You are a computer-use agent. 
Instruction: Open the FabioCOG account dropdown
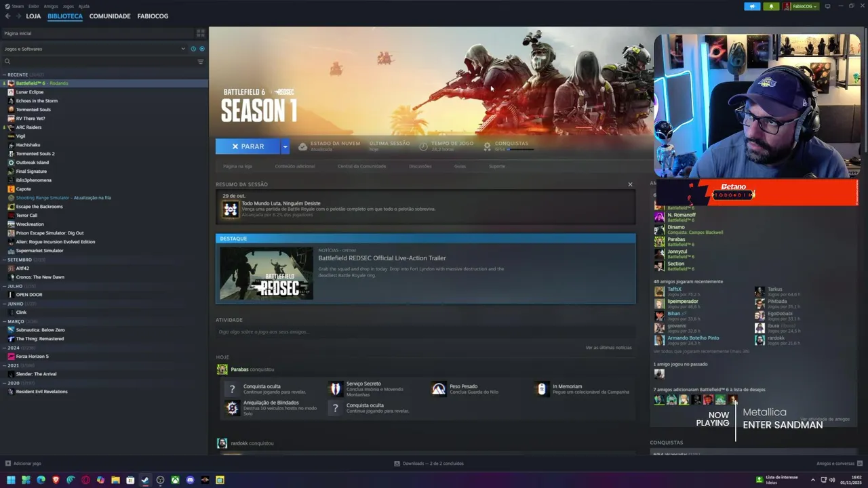click(x=801, y=6)
